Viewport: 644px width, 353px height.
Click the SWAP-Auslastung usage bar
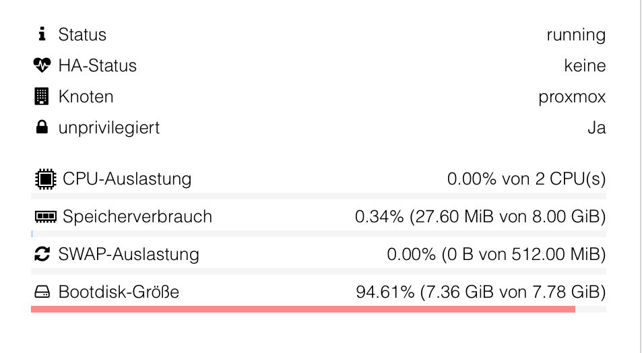coord(319,271)
